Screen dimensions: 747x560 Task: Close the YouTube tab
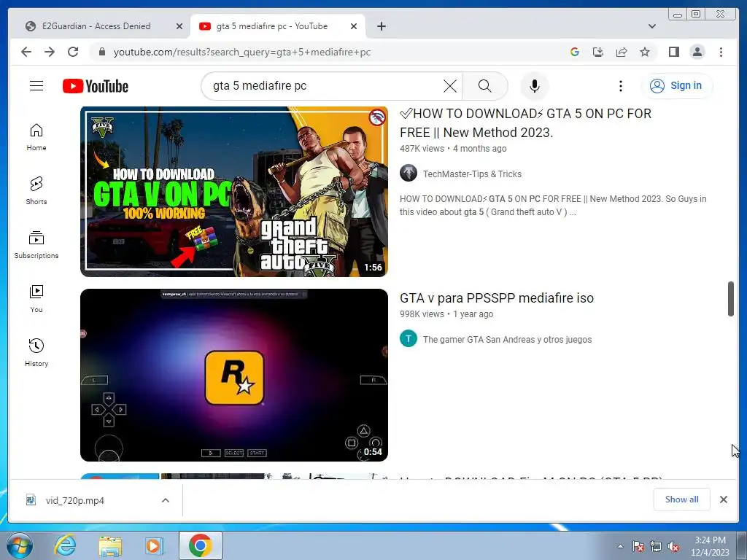pos(354,26)
